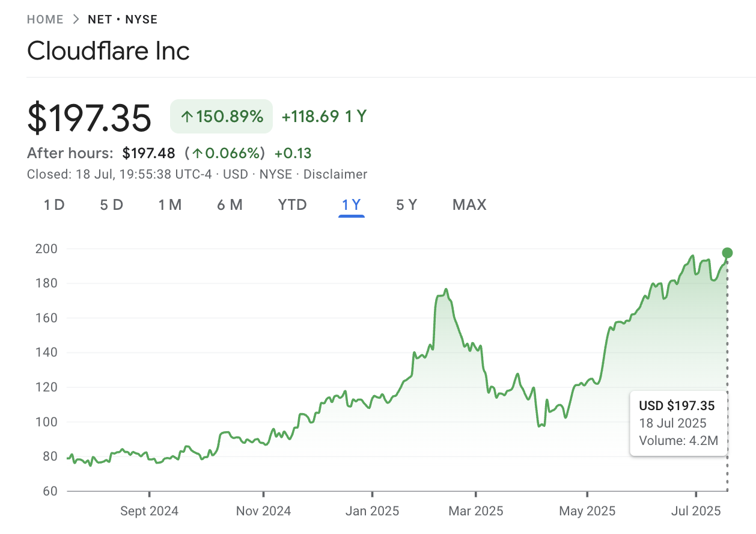756x534 pixels.
Task: Click the Closed: 18 Jul timestamp text
Action: tap(120, 174)
